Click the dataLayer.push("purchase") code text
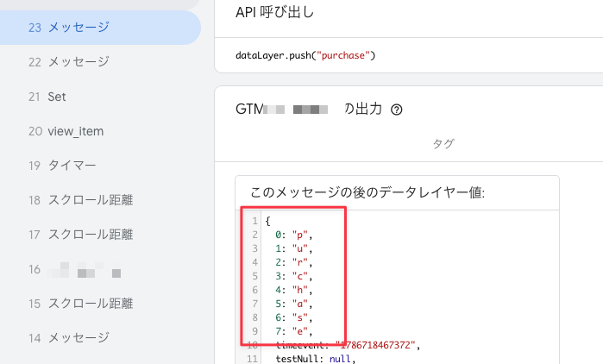The height and width of the screenshot is (364, 603). (x=305, y=55)
